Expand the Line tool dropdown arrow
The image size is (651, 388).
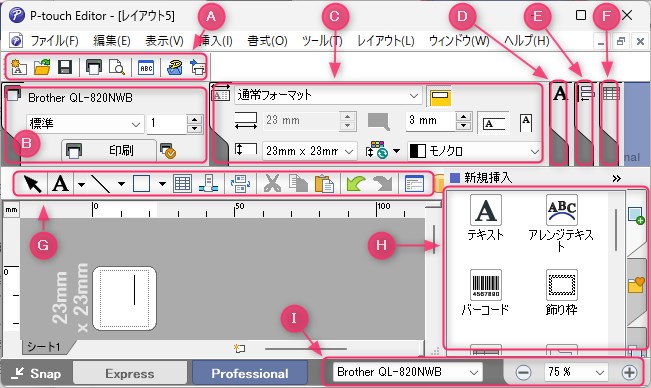pyautogui.click(x=121, y=184)
